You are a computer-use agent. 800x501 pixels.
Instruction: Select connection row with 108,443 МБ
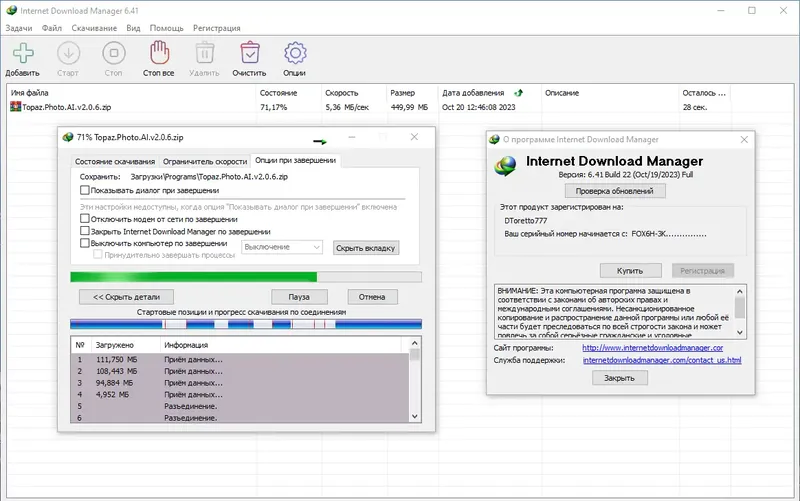tap(240, 371)
